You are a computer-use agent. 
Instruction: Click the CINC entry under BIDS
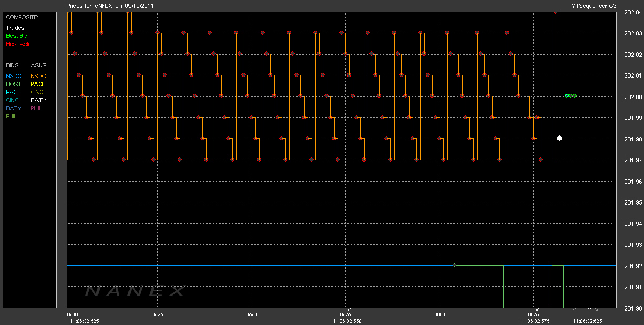[x=13, y=100]
